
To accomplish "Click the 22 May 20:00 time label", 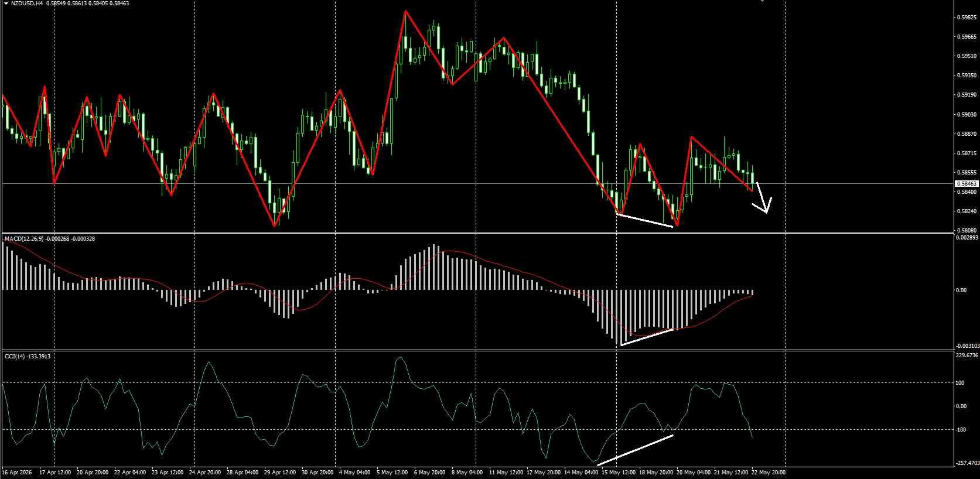I will [769, 472].
